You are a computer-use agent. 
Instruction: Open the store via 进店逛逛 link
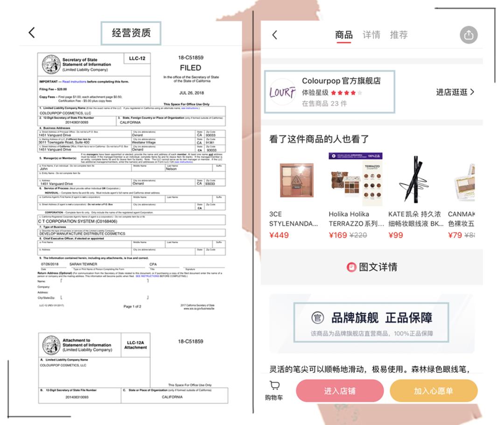[451, 92]
